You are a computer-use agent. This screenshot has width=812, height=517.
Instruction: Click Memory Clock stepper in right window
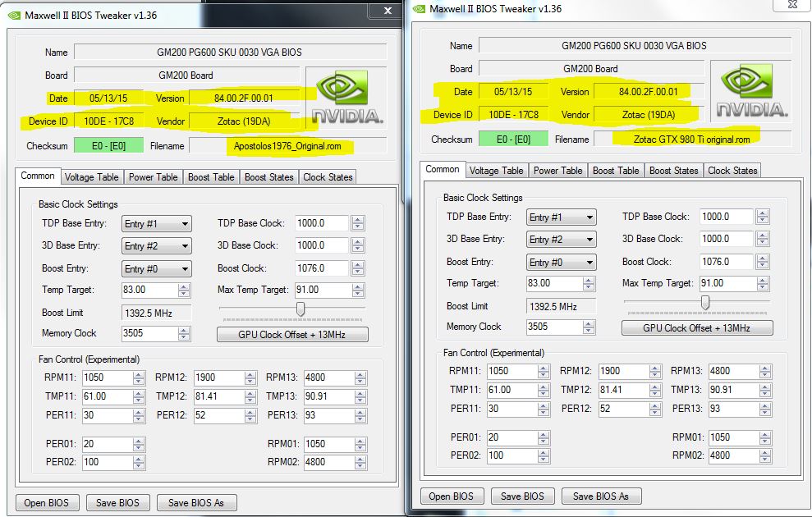click(589, 327)
